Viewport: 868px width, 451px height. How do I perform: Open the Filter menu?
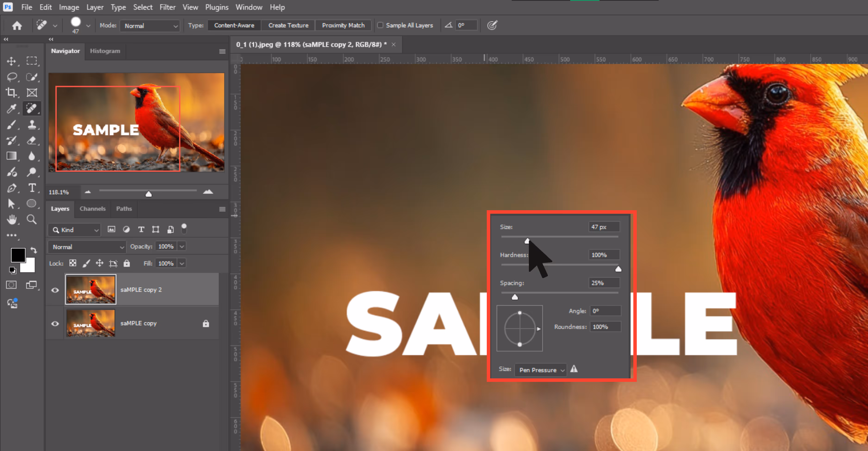pos(168,7)
